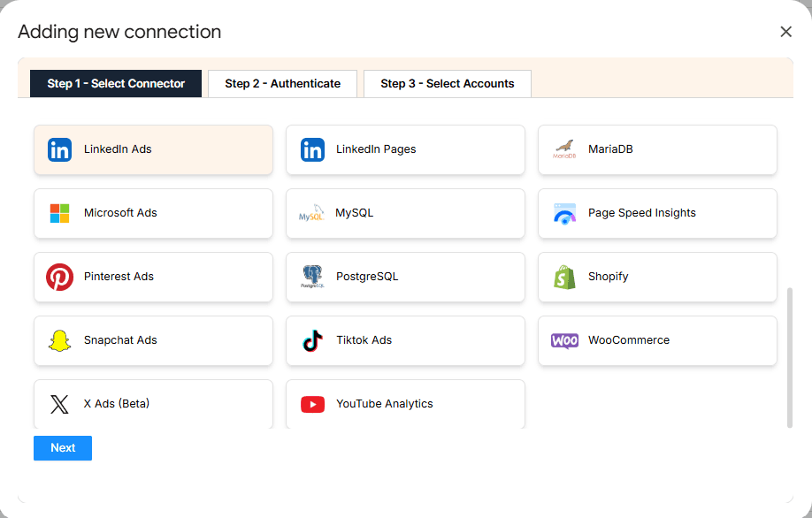Choose Tiktok Ads connector label
Image resolution: width=812 pixels, height=518 pixels.
coord(364,340)
